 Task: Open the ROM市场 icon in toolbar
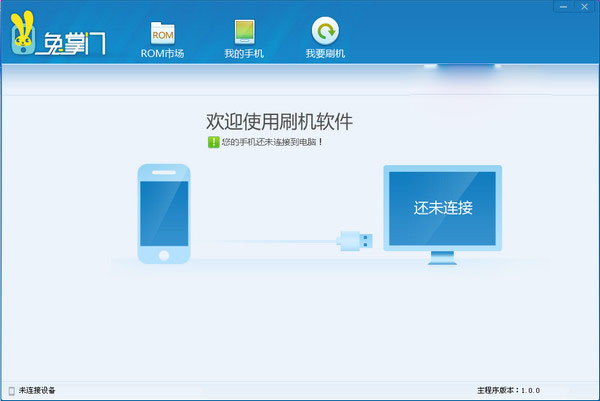click(163, 31)
